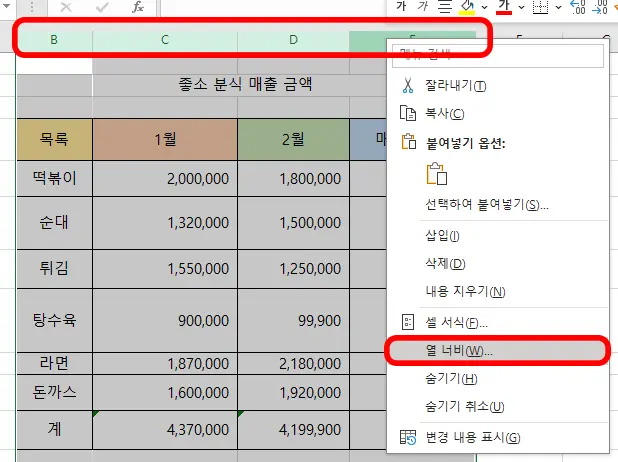This screenshot has height=462, width=618.
Task: Choose 숨기기(H) to hide columns
Action: tap(498, 378)
